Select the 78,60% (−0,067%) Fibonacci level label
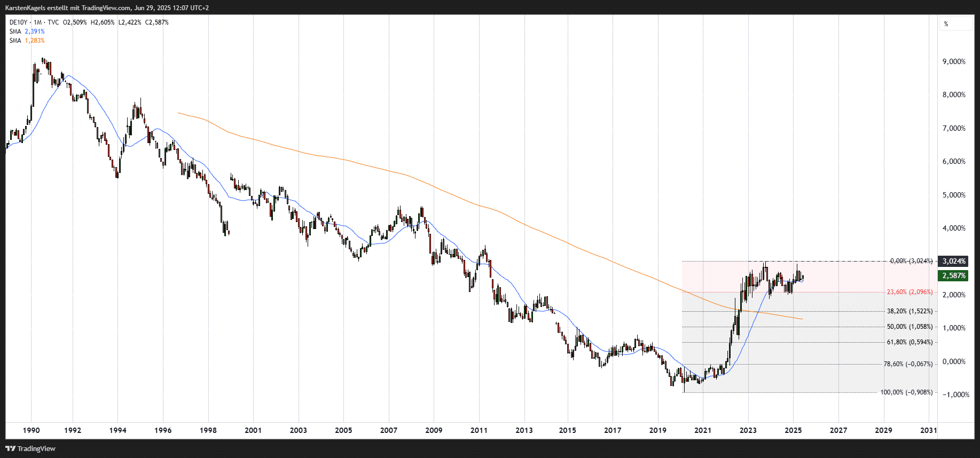 pyautogui.click(x=908, y=364)
